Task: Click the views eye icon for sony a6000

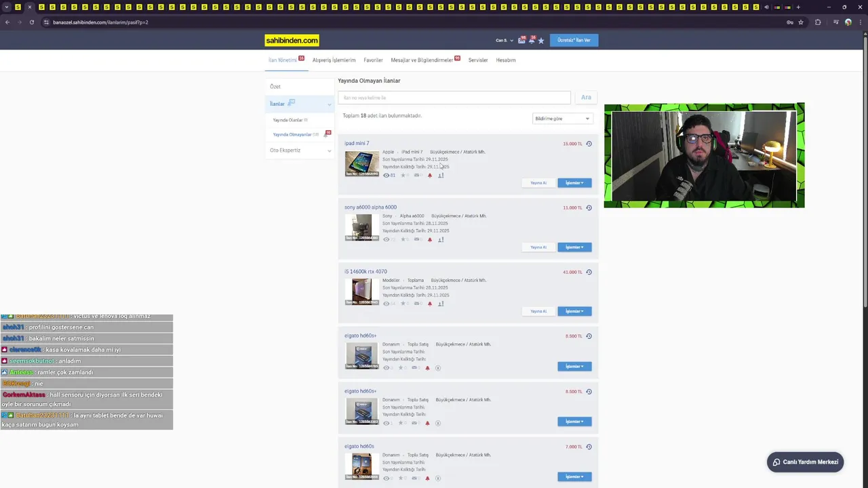Action: click(x=387, y=239)
